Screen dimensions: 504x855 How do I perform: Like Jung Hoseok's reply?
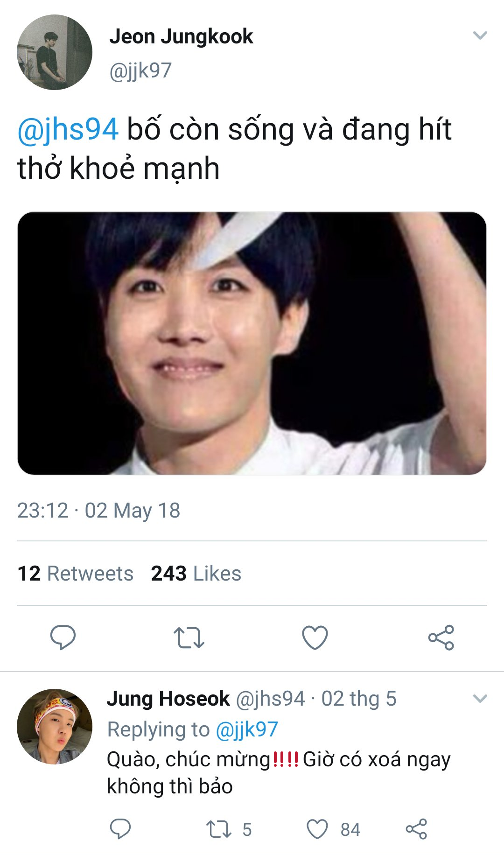[x=317, y=829]
